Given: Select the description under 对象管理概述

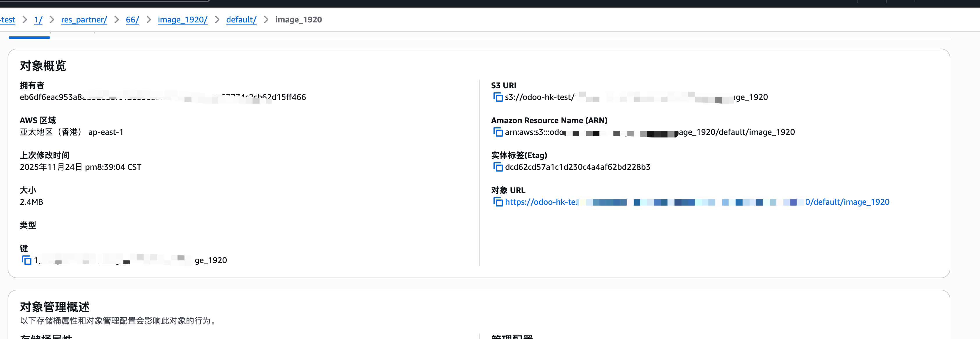Looking at the screenshot, I should pos(119,321).
